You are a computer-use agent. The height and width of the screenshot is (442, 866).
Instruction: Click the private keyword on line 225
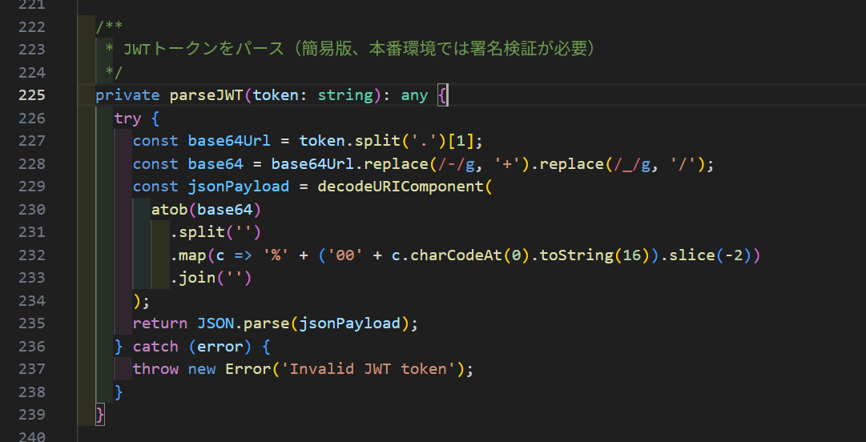pyautogui.click(x=127, y=95)
